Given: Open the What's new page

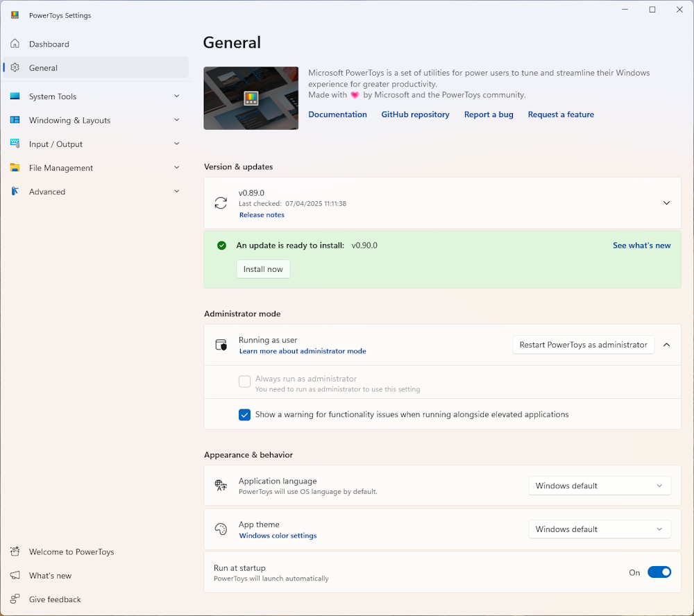Looking at the screenshot, I should (96, 576).
